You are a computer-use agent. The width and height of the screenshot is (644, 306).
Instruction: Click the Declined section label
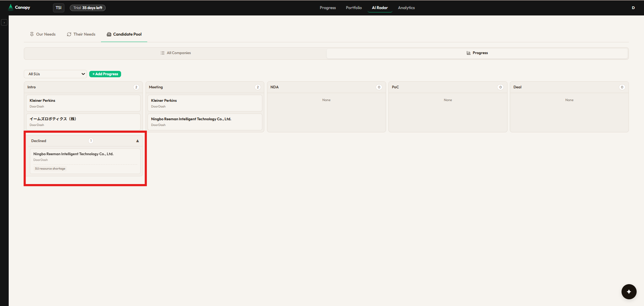click(x=39, y=141)
